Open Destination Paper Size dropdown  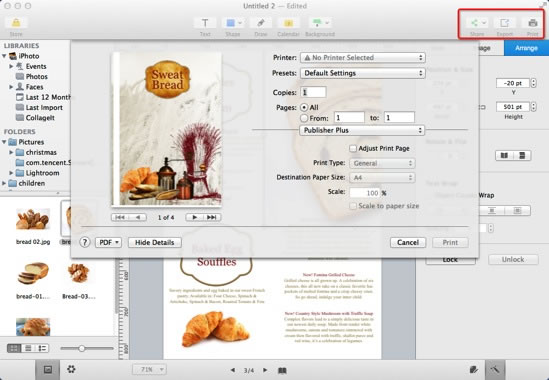382,178
